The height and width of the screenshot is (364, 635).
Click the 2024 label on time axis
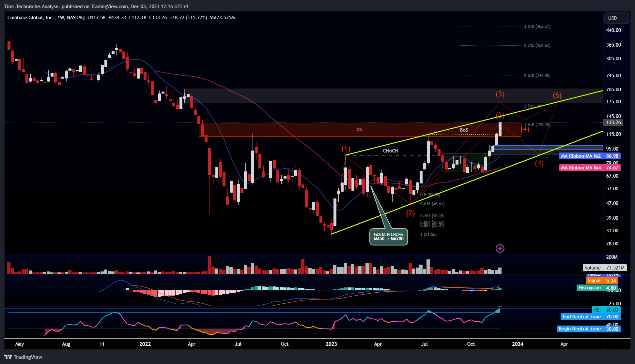coord(518,344)
